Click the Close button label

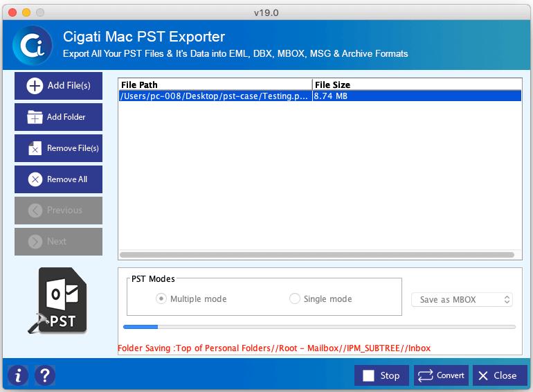[x=505, y=375]
